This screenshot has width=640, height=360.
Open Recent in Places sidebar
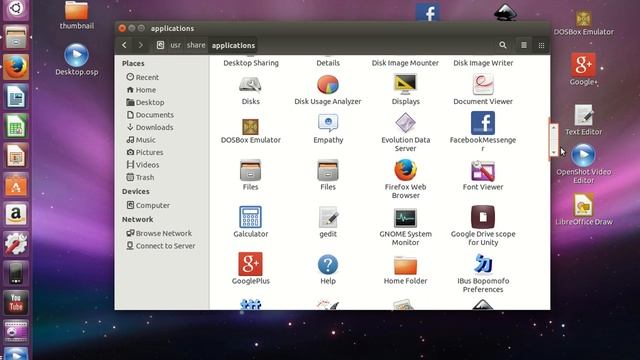(142, 77)
